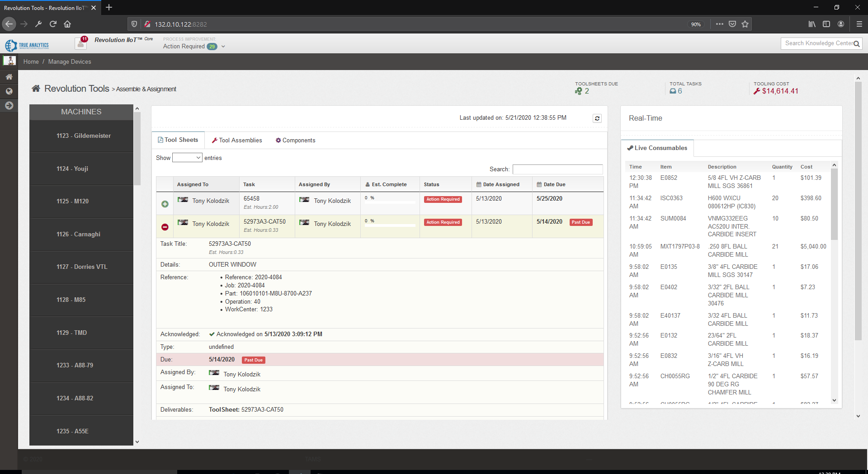The width and height of the screenshot is (868, 474).
Task: Go to Home breadcrumb link
Action: 31,62
